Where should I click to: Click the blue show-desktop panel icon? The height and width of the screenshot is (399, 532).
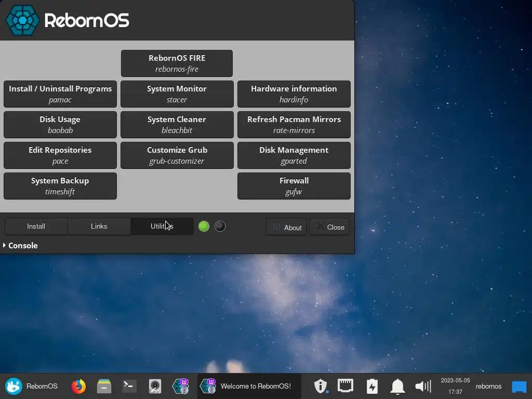tap(519, 387)
